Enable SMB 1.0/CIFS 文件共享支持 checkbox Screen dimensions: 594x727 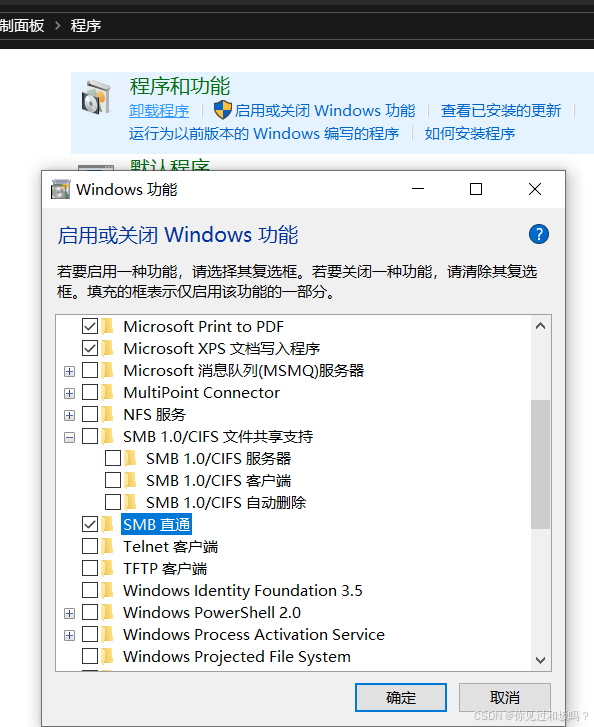click(90, 436)
